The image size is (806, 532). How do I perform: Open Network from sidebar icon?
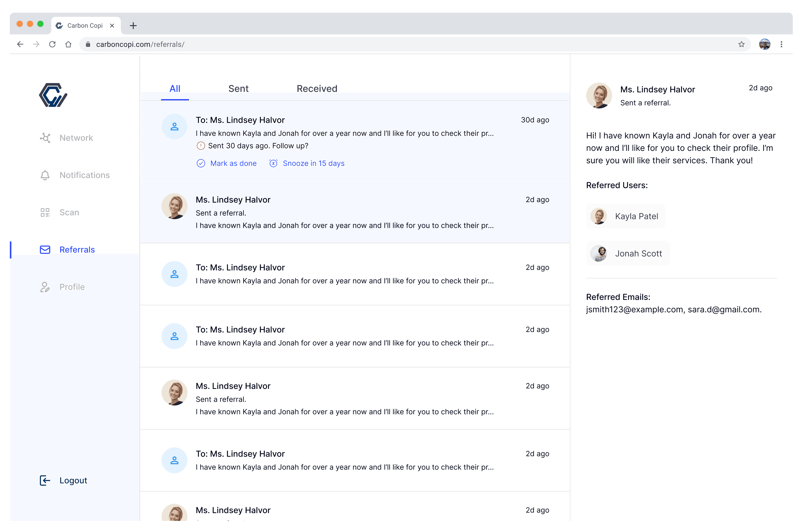click(x=45, y=138)
